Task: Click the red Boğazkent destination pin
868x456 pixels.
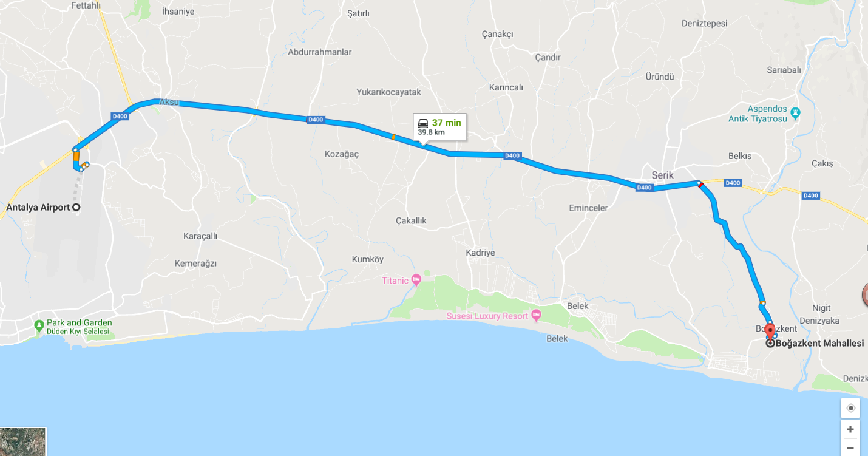Action: click(770, 331)
